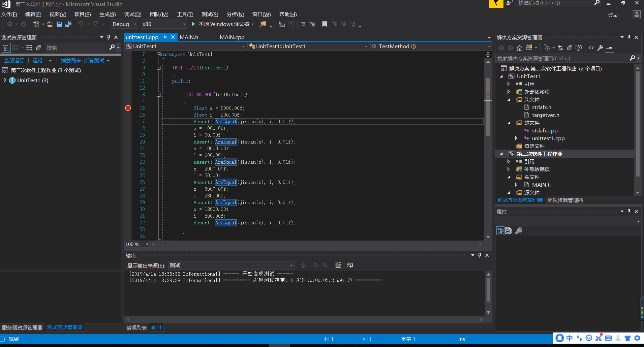Save the current file with the disk icon
This screenshot has height=347, width=644.
pos(59,24)
